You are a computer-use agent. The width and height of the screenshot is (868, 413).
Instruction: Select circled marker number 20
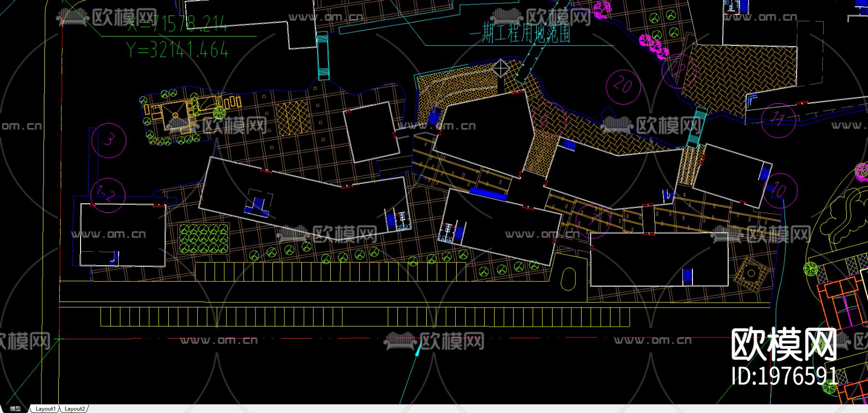[x=623, y=86]
